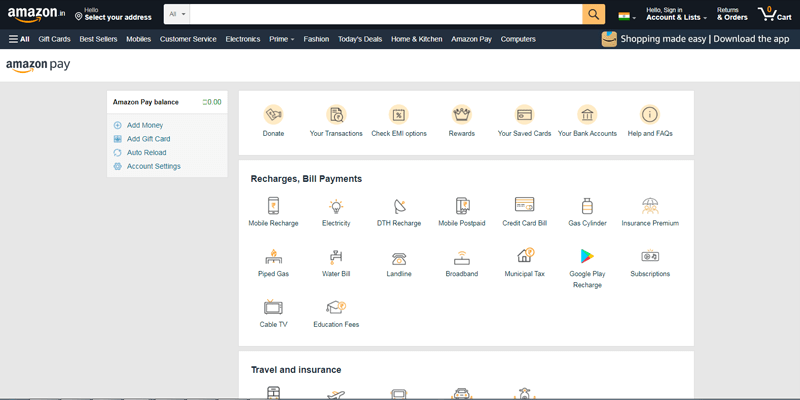The height and width of the screenshot is (400, 800).
Task: Select the Education Fees icon
Action: point(336,307)
